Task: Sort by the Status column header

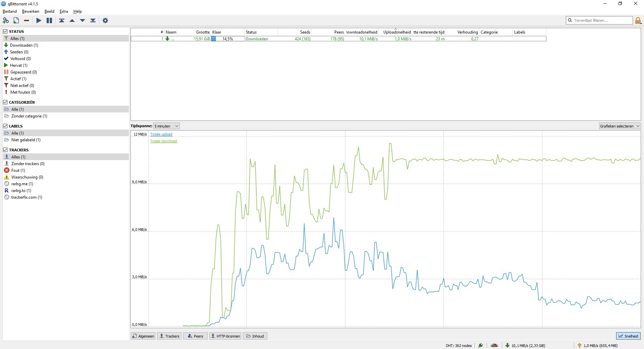Action: (261, 32)
